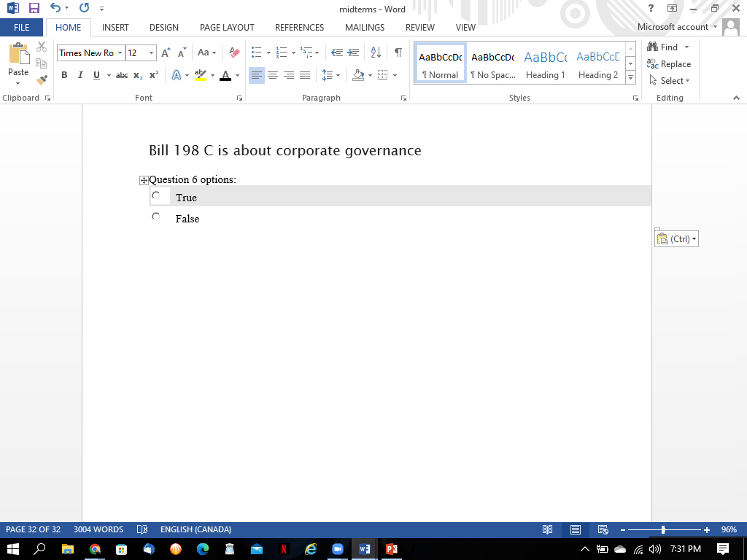Open the FILE menu
This screenshot has width=747, height=560.
21,27
